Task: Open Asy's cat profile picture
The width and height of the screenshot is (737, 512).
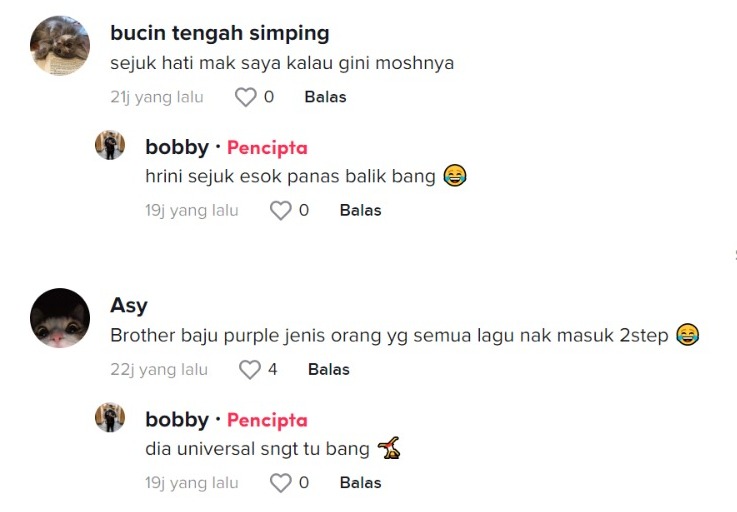Action: 60,318
